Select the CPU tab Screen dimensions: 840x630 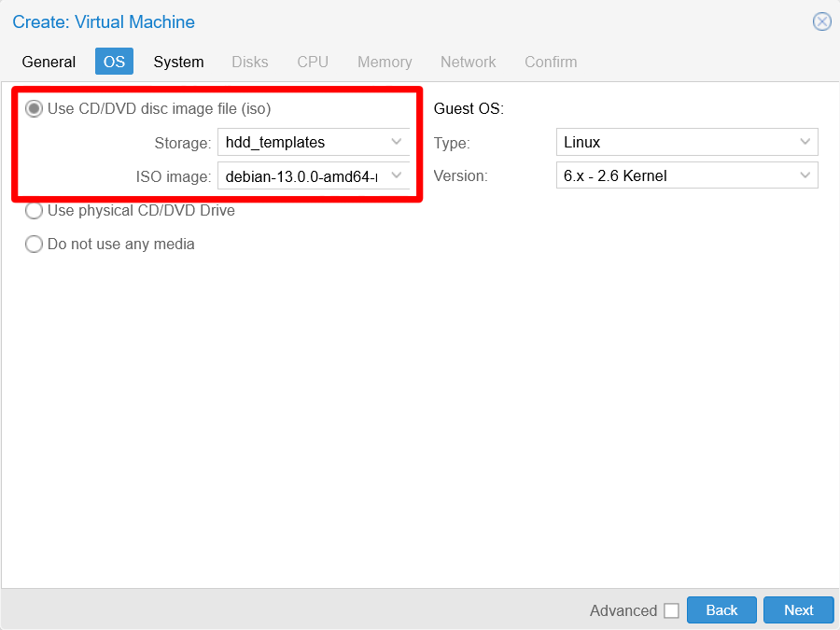(312, 62)
